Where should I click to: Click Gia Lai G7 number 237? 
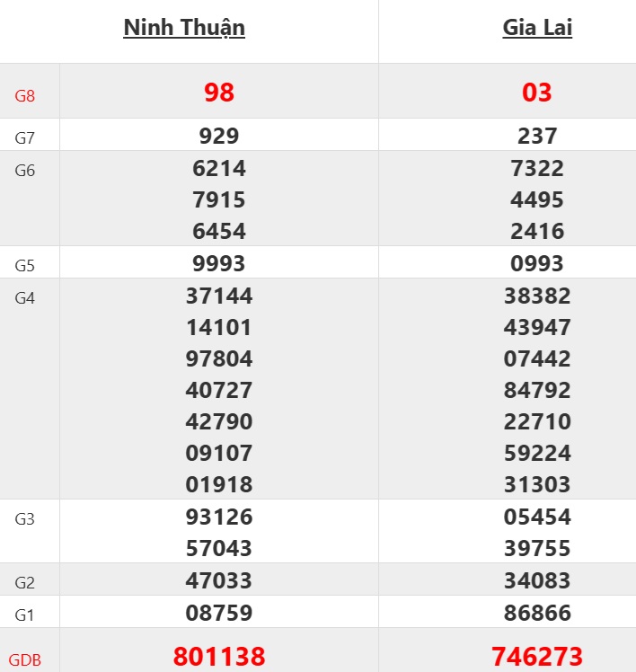point(537,137)
